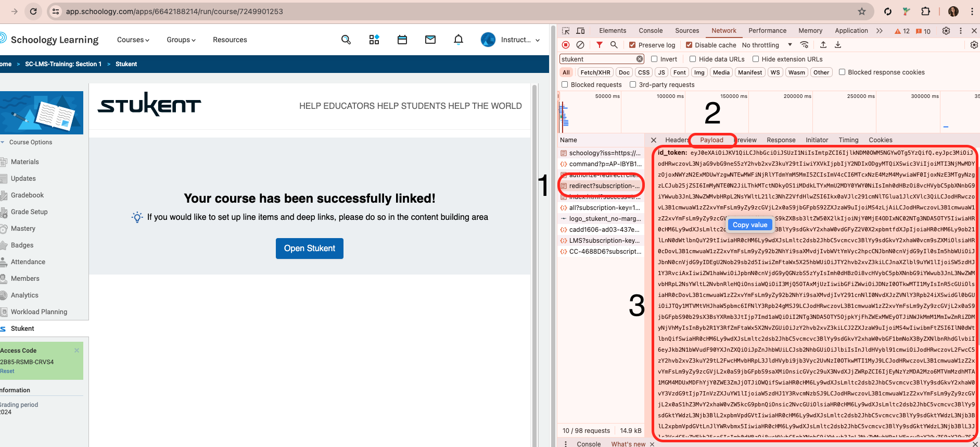
Task: Toggle the Disable cache checkbox
Action: tap(689, 45)
